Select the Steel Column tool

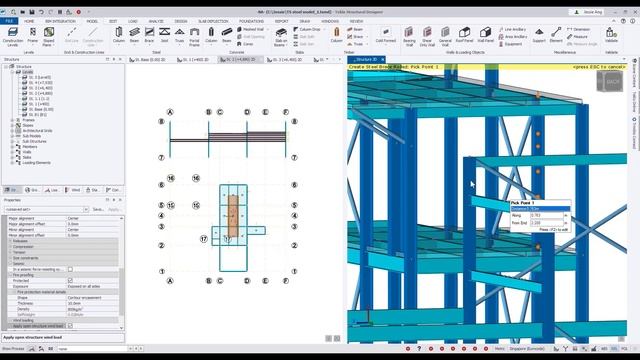tap(119, 35)
